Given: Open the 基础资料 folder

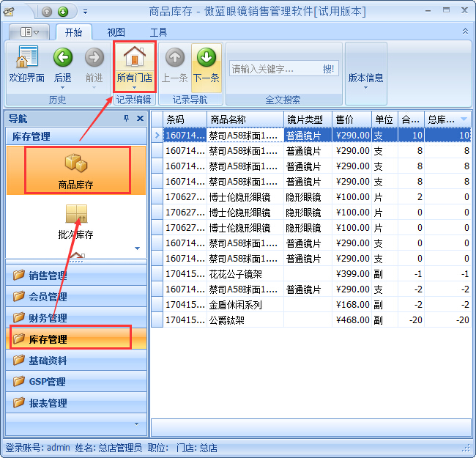Looking at the screenshot, I should point(76,361).
